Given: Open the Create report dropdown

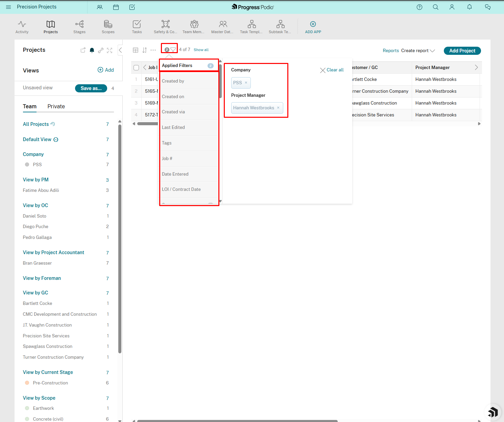Looking at the screenshot, I should coord(418,50).
